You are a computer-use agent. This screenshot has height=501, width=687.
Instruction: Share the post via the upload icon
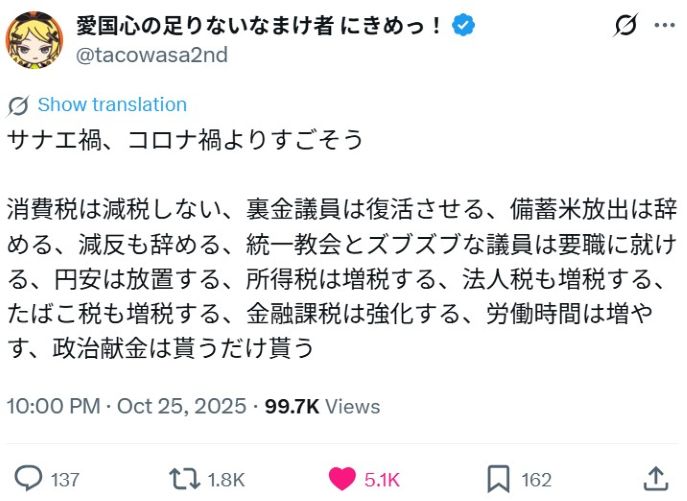(x=656, y=478)
